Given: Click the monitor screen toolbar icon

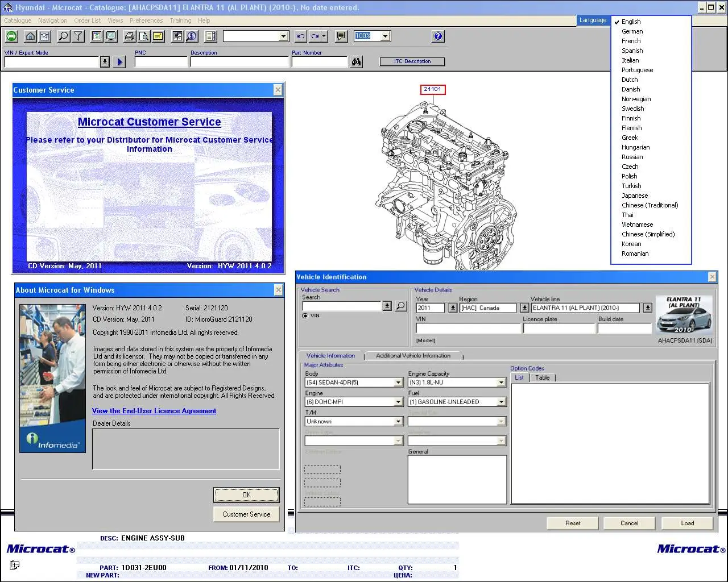Looking at the screenshot, I should pos(111,36).
